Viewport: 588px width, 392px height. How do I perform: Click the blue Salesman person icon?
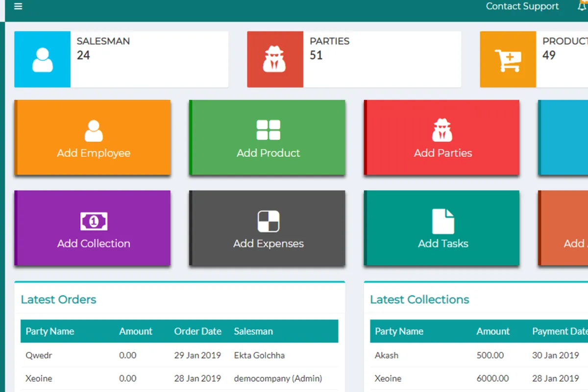pos(43,60)
